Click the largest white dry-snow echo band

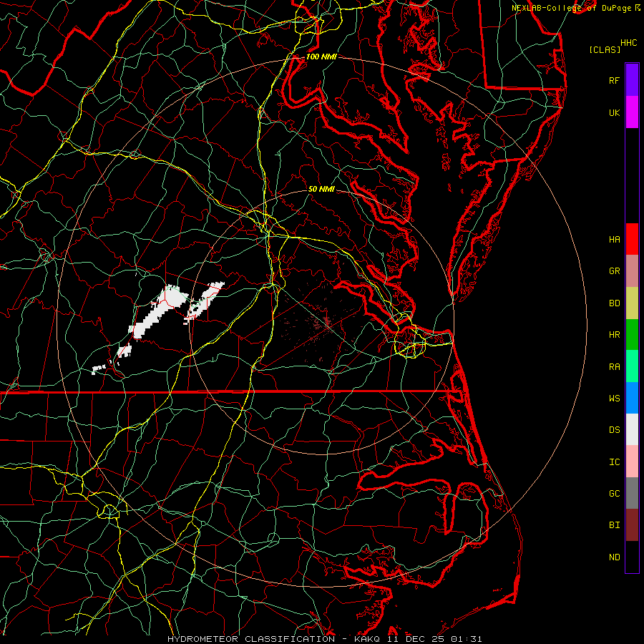158,311
